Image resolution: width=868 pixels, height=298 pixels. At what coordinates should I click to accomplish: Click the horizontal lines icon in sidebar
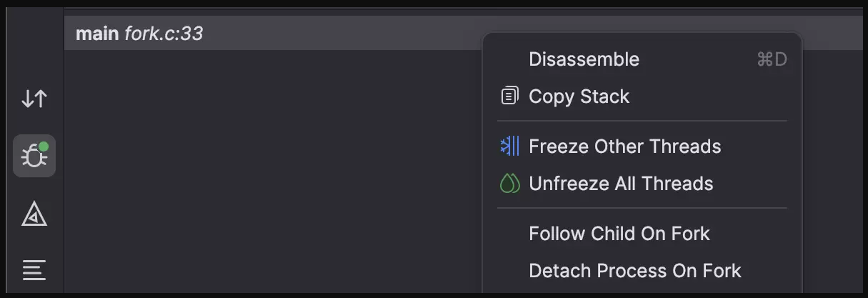34,269
